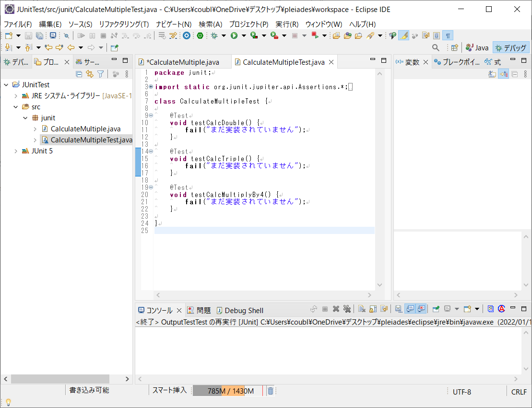Click the Use Step Filters icon

point(173,35)
